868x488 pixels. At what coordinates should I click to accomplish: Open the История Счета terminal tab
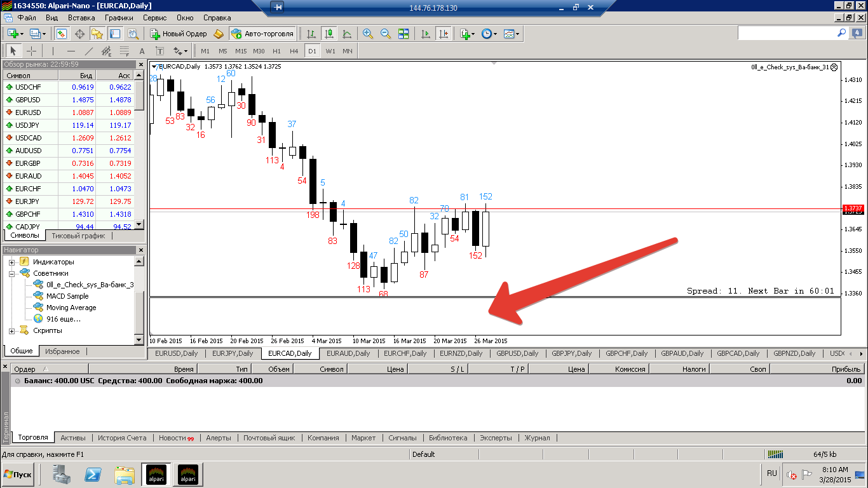click(x=122, y=438)
